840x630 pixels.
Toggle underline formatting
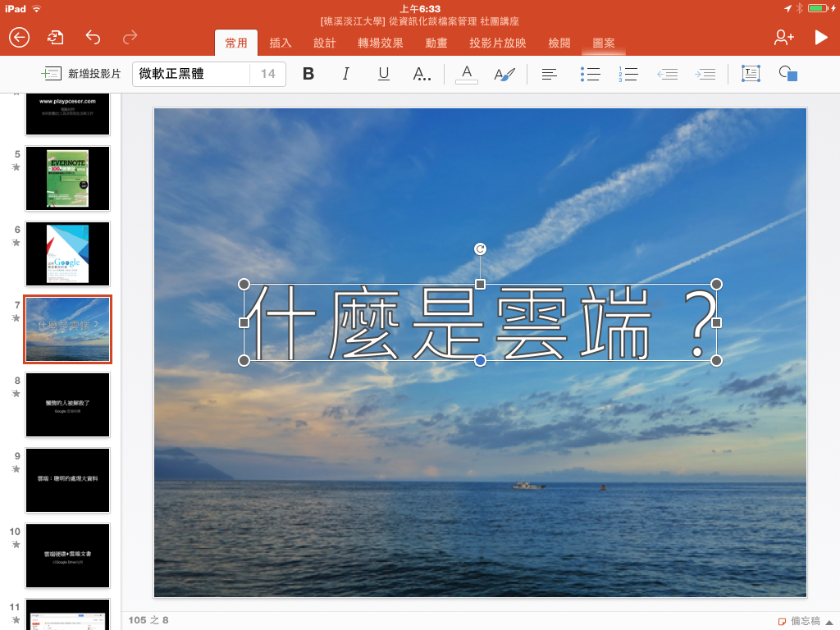384,74
